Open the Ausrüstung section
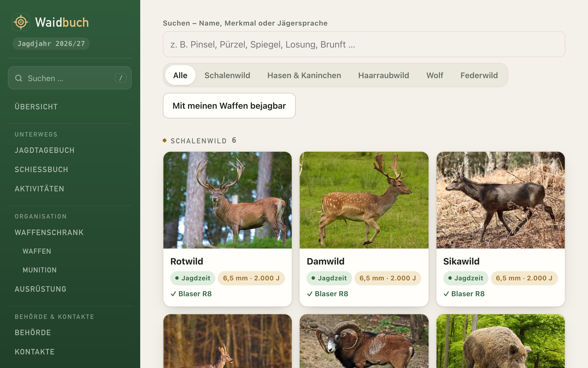Image resolution: width=588 pixels, height=368 pixels. point(40,289)
